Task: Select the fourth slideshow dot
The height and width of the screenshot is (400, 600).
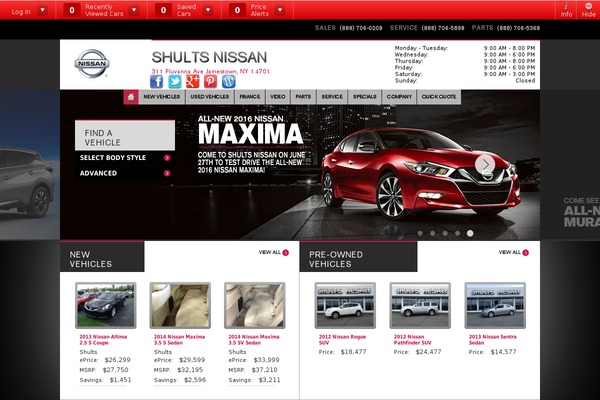Action: 458,233
